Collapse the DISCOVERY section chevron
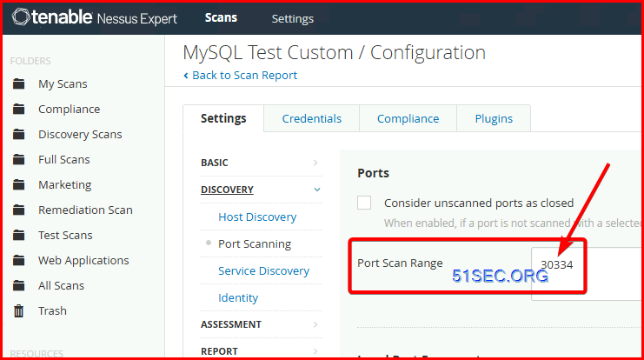Image resolution: width=644 pixels, height=360 pixels. (317, 190)
